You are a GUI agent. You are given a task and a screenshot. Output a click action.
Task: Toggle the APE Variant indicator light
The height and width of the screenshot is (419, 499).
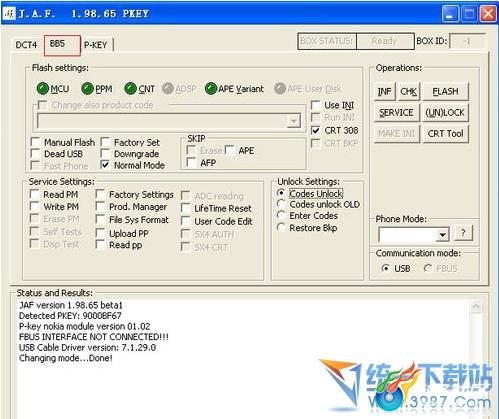(211, 89)
